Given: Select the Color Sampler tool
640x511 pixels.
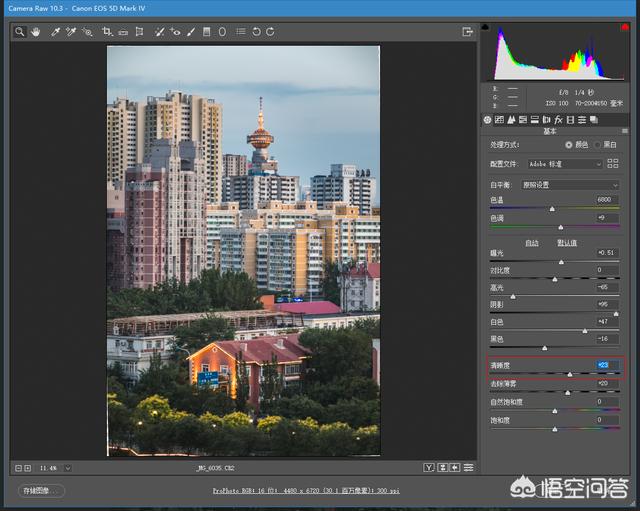Looking at the screenshot, I should point(71,32).
